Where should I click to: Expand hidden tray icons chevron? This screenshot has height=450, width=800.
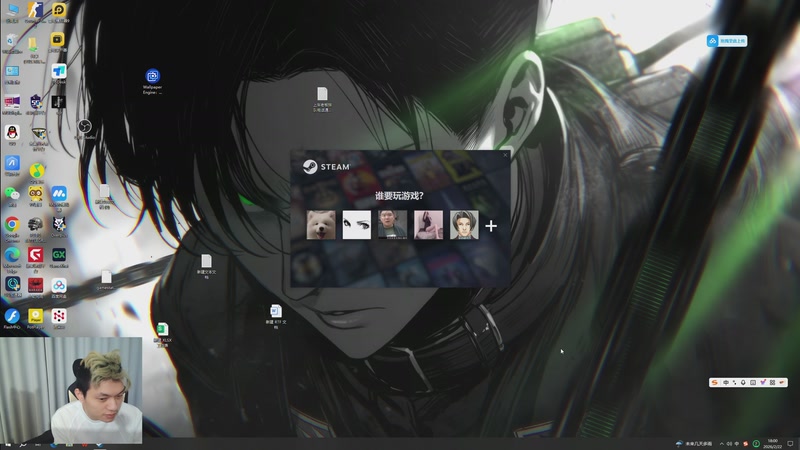721,444
